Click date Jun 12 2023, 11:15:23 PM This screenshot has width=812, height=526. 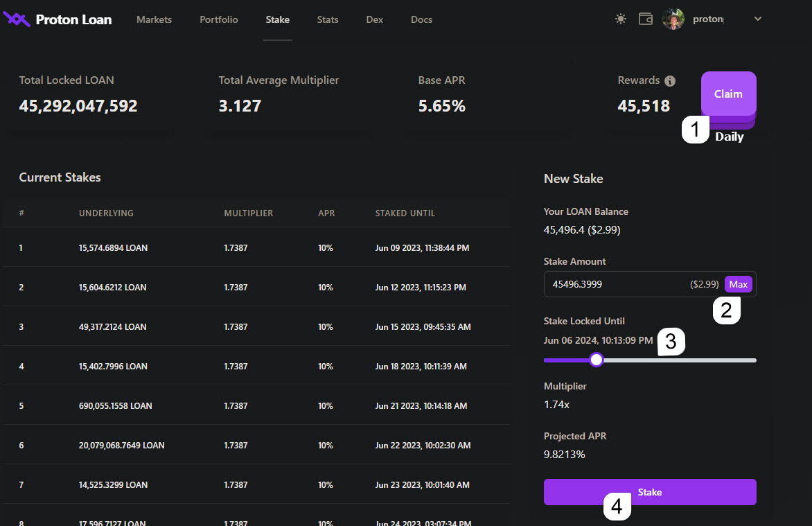coord(421,287)
